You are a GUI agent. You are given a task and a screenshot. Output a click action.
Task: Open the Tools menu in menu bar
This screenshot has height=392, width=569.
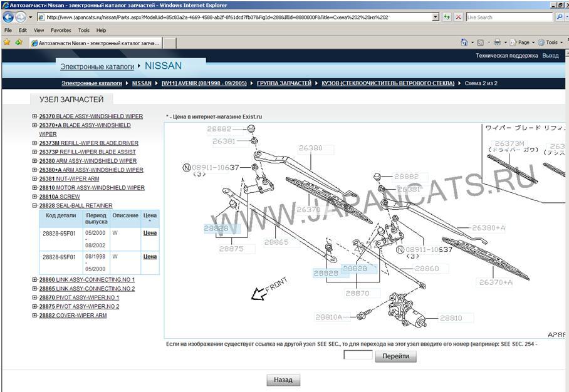click(83, 31)
